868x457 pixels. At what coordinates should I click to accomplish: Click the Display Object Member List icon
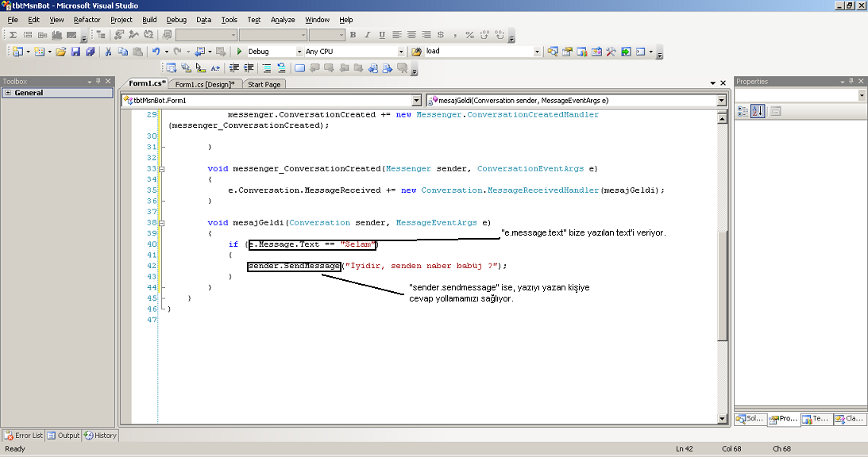pos(171,68)
